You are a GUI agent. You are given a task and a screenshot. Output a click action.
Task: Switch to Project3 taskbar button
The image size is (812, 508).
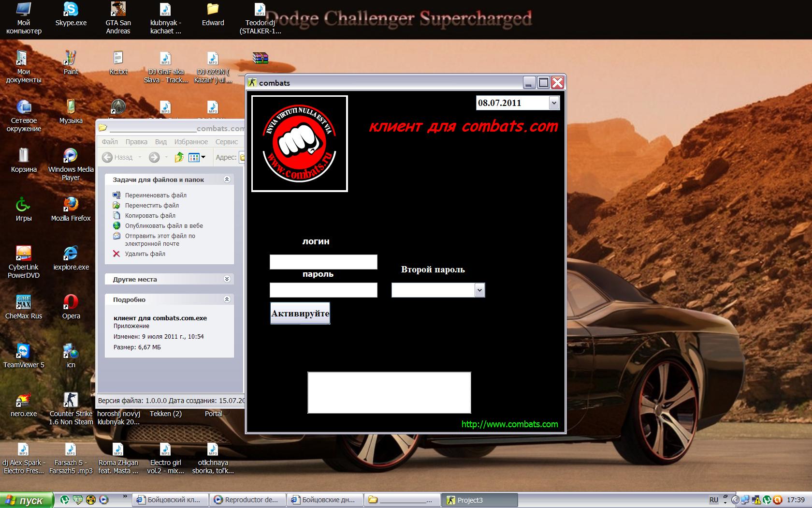[x=479, y=500]
